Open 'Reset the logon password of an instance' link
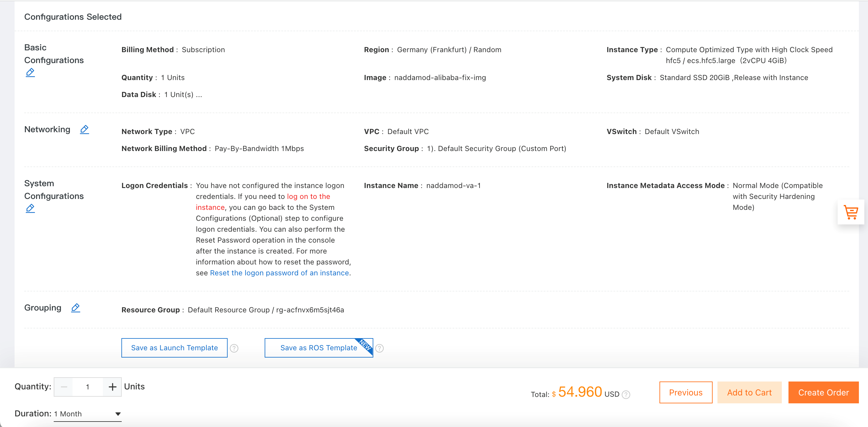The width and height of the screenshot is (868, 427). 279,273
